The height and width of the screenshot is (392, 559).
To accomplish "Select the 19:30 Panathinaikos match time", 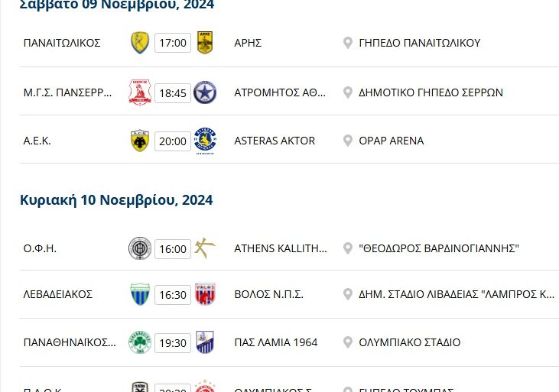I will coord(173,342).
